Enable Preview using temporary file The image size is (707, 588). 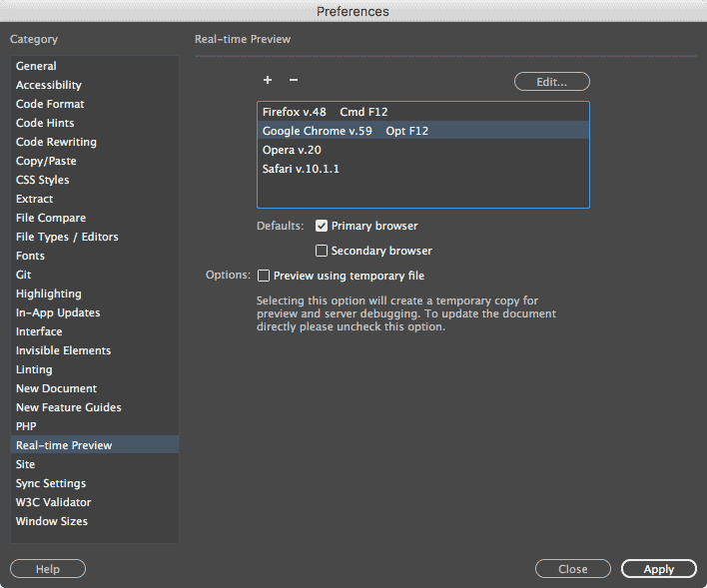tap(265, 276)
